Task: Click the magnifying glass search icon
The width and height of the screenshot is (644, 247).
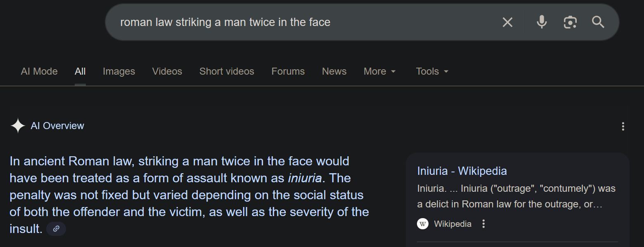Action: (598, 22)
